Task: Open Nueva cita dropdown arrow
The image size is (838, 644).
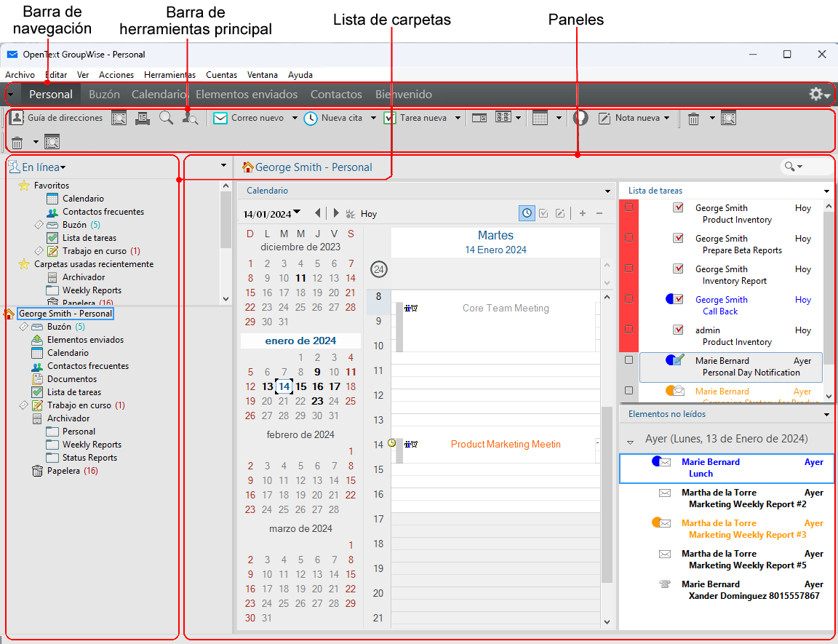Action: tap(373, 118)
